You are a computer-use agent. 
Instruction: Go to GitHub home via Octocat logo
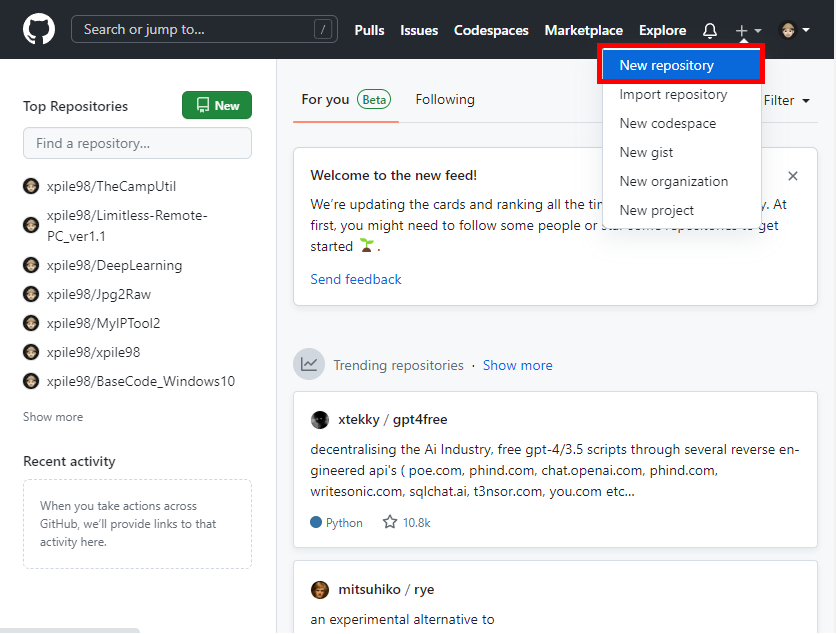point(39,29)
